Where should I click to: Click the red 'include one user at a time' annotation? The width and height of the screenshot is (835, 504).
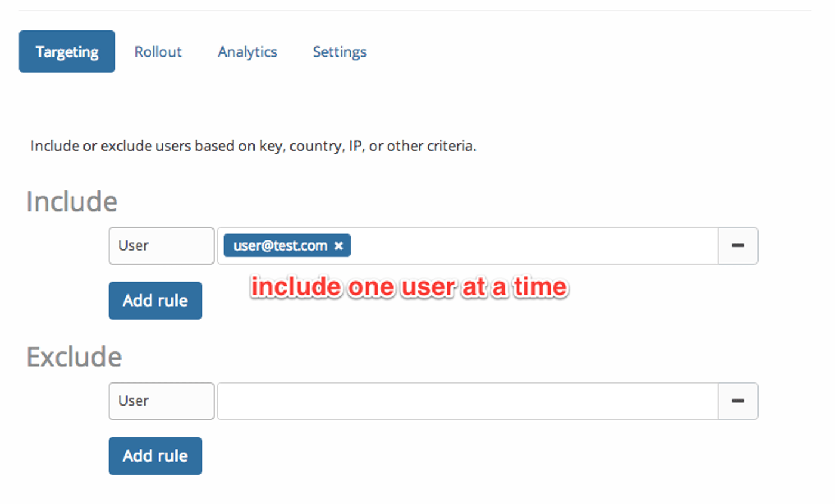tap(409, 287)
